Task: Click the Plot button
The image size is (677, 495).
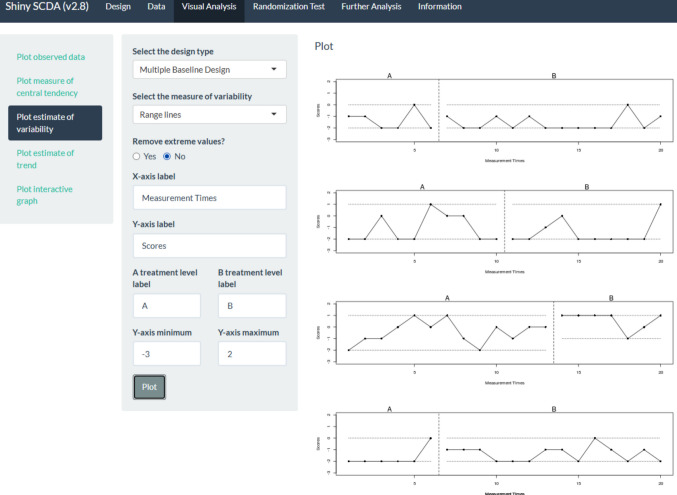Action: pyautogui.click(x=149, y=387)
